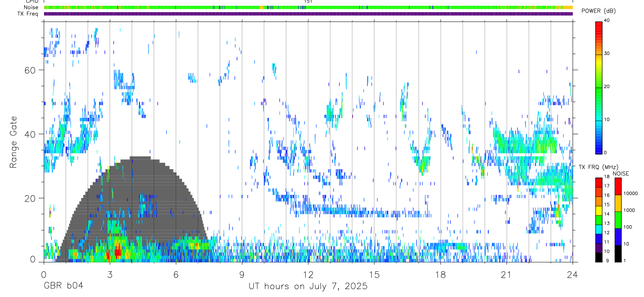The width and height of the screenshot is (644, 297).
Task: Click the purple TX Freq strip above the plot
Action: (308, 14)
